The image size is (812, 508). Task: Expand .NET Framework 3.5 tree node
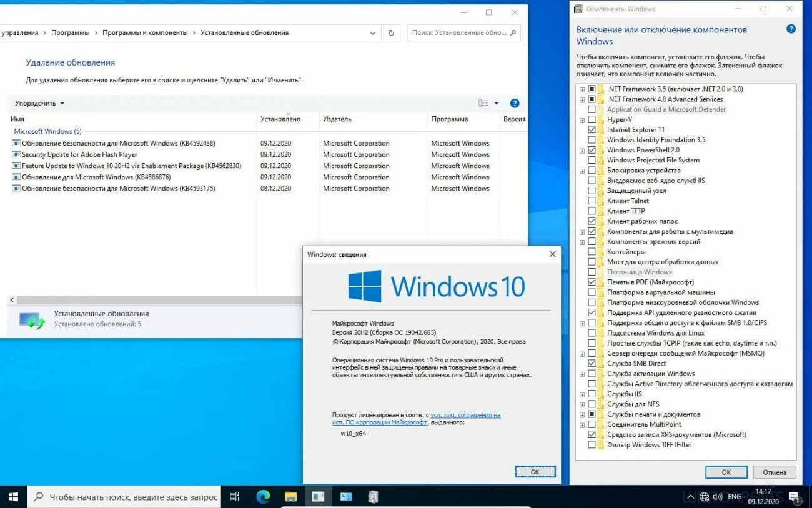click(582, 89)
